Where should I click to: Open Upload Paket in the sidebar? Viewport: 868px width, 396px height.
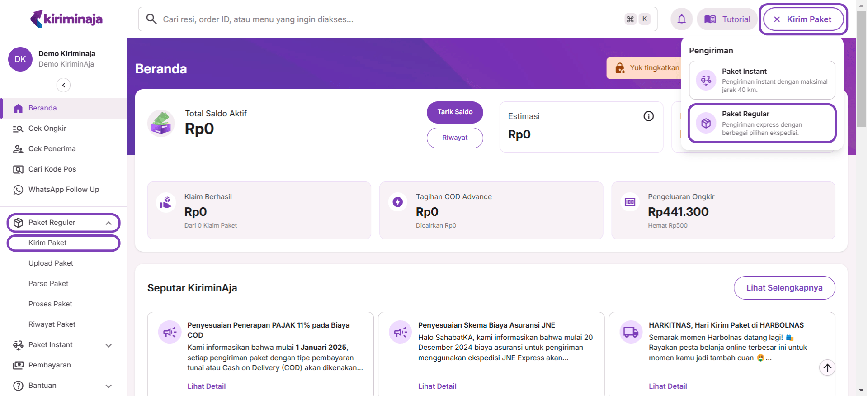tap(51, 263)
